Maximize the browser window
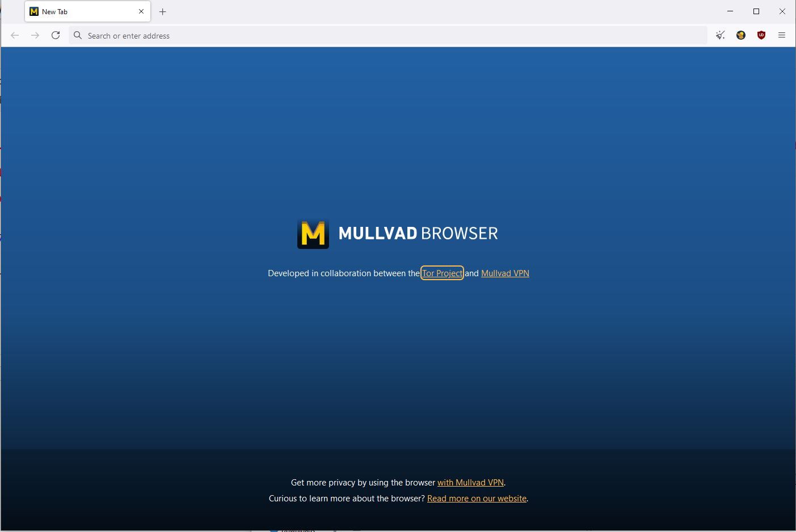Image resolution: width=796 pixels, height=532 pixels. [756, 11]
